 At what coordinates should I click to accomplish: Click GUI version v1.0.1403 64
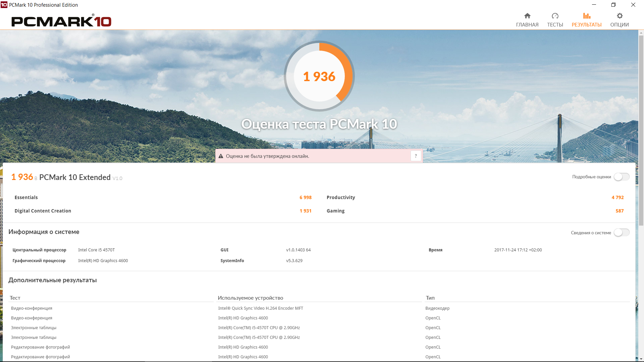[x=298, y=250]
